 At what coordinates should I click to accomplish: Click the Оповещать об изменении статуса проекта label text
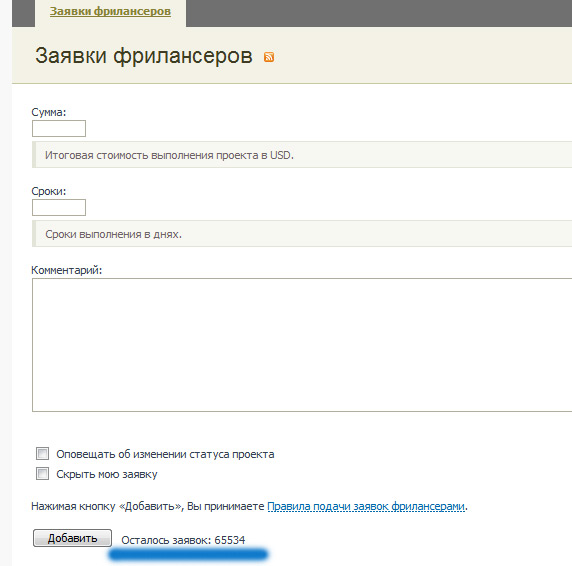pyautogui.click(x=165, y=454)
